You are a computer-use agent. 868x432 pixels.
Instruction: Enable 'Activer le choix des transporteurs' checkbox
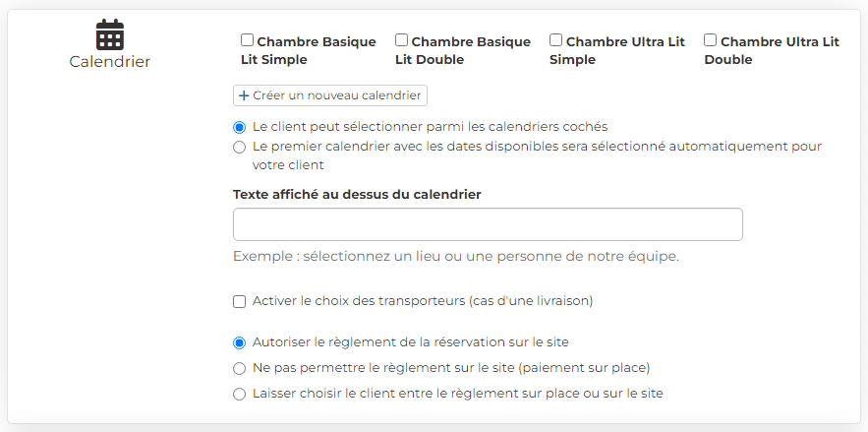[239, 302]
